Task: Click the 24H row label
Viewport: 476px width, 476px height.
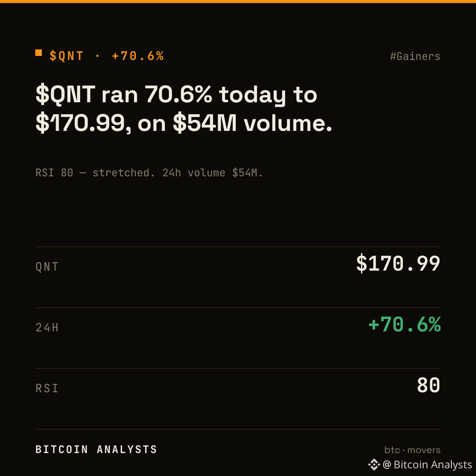Action: pyautogui.click(x=47, y=327)
